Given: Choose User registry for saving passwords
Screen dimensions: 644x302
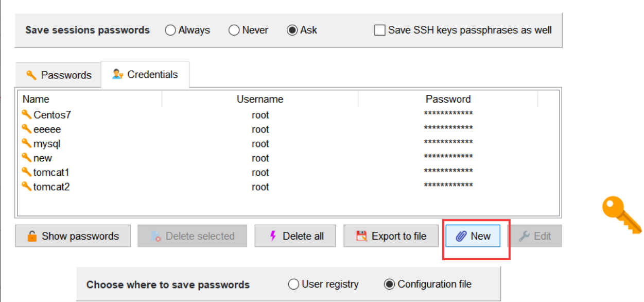Looking at the screenshot, I should tap(293, 284).
